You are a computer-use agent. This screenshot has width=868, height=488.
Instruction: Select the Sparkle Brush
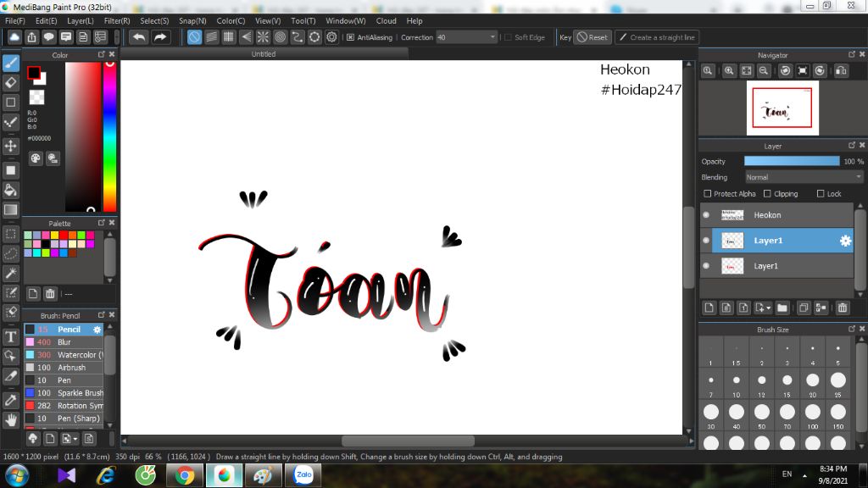click(x=64, y=393)
